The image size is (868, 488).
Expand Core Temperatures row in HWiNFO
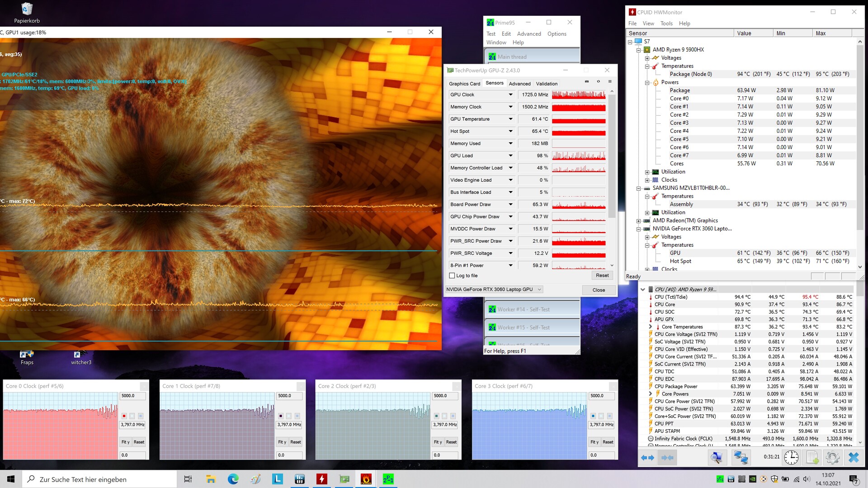[650, 327]
